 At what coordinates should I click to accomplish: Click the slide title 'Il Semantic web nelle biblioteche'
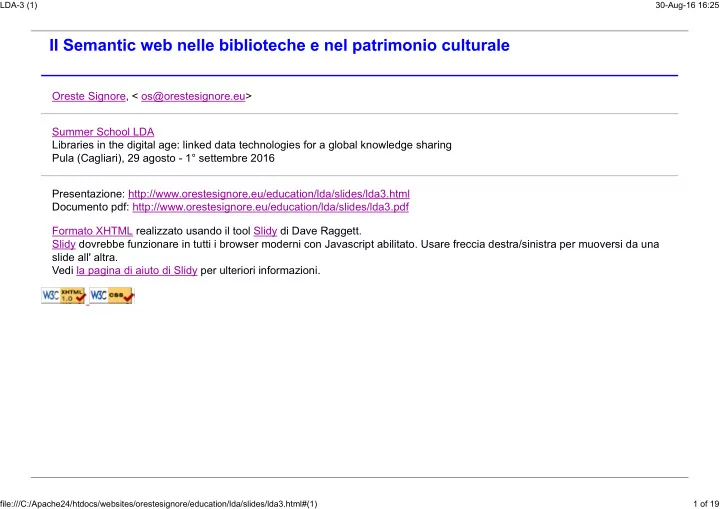click(x=279, y=45)
